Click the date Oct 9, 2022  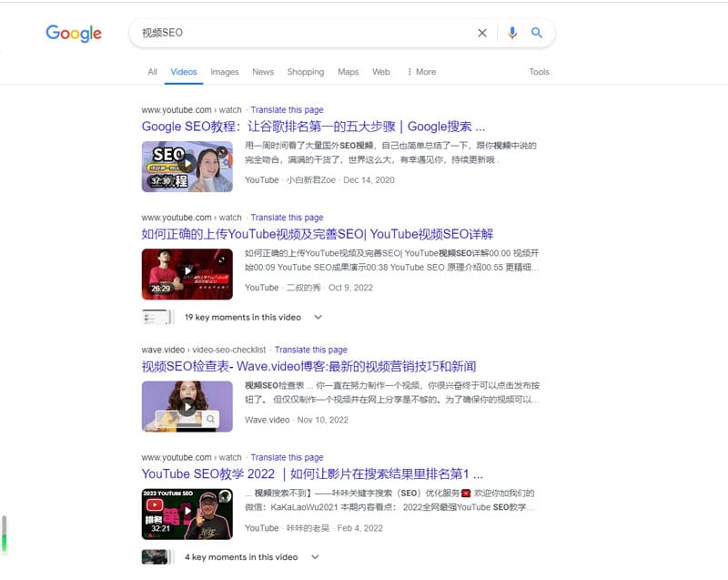[x=350, y=288]
